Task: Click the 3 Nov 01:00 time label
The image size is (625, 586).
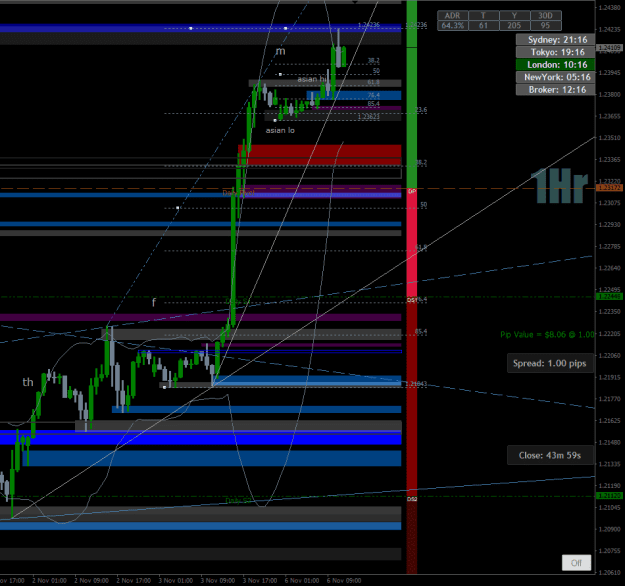Action: click(176, 580)
